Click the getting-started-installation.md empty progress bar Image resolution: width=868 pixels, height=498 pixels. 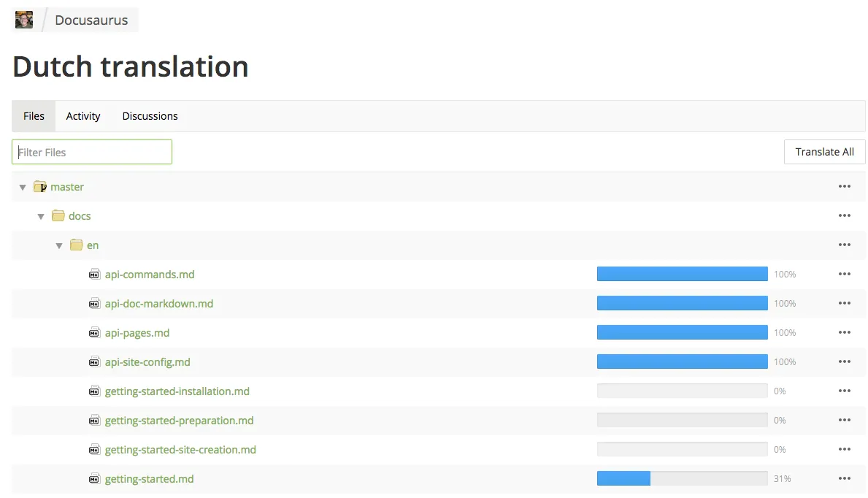[x=682, y=391]
